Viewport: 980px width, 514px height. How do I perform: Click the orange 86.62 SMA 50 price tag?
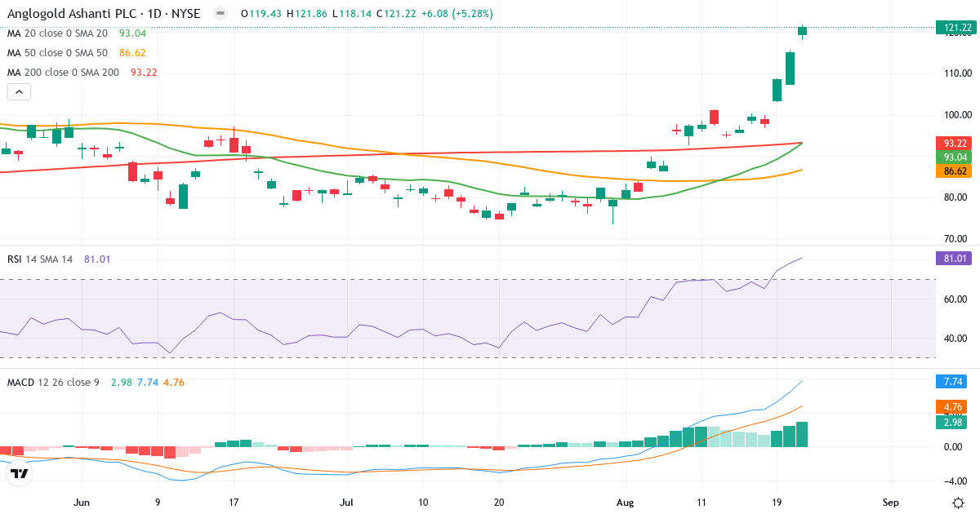955,171
